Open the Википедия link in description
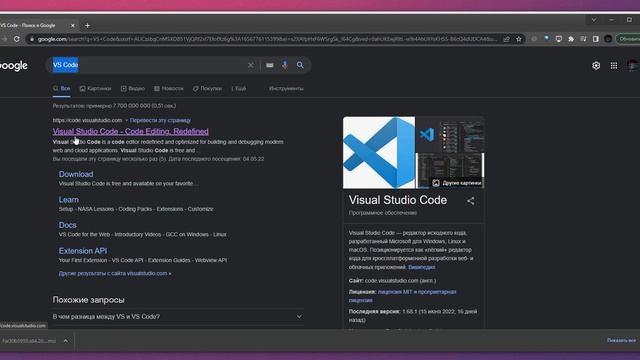The width and height of the screenshot is (640, 360). tap(422, 267)
